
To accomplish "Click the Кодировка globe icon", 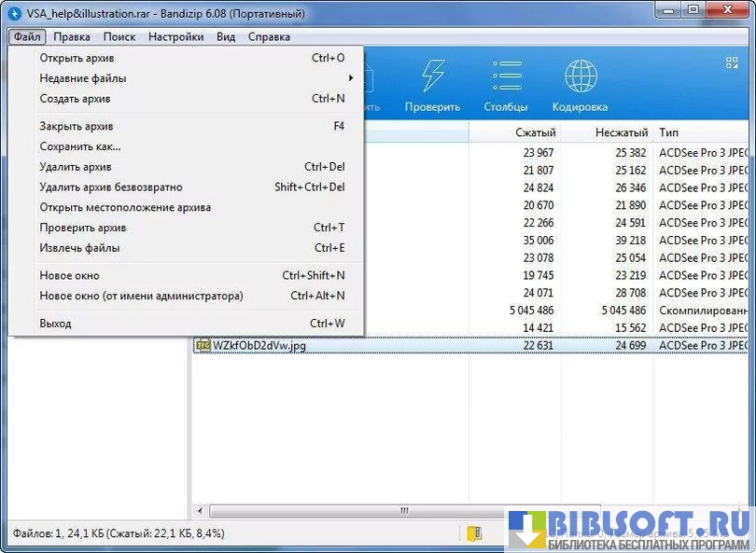I will point(580,76).
